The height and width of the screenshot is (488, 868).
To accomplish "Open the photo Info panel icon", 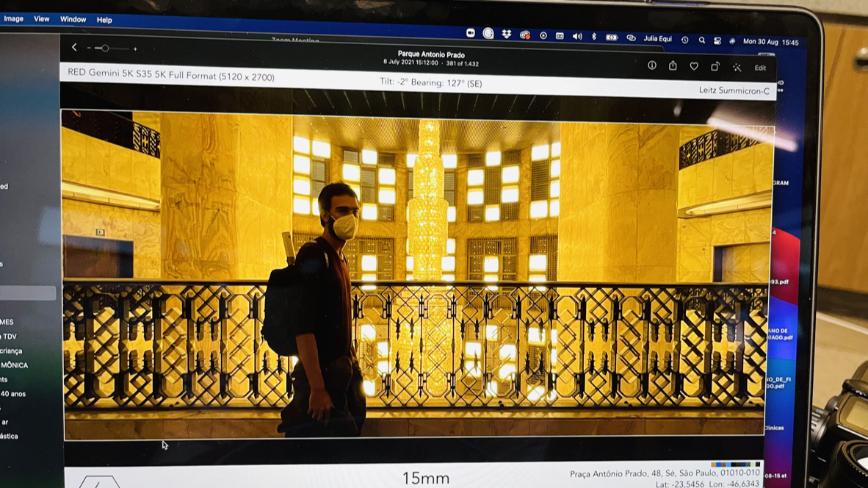I will point(652,65).
